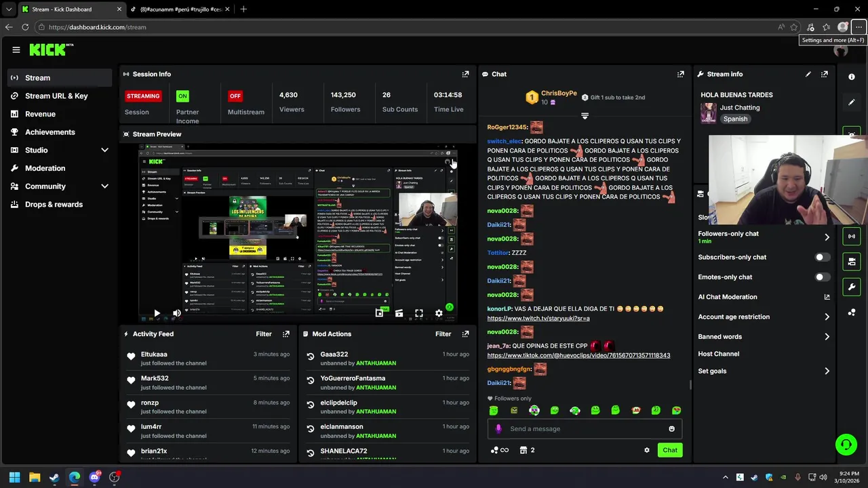
Task: Open Windows Start menu
Action: [14, 478]
